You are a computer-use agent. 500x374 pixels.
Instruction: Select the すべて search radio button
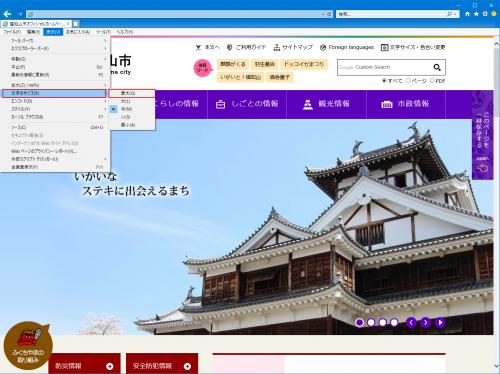[x=384, y=81]
